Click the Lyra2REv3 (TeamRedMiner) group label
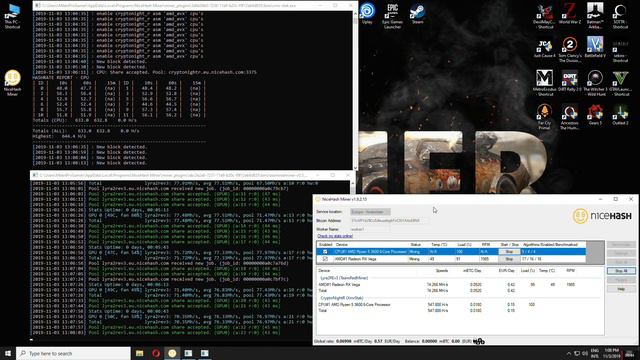The width and height of the screenshot is (640, 360). point(344,278)
